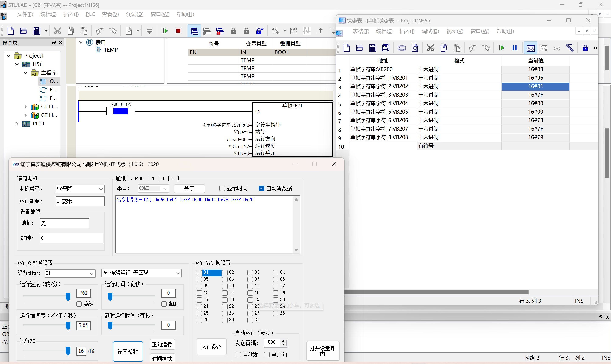Collapse the H56 tree node
This screenshot has height=364, width=611.
coord(17,64)
